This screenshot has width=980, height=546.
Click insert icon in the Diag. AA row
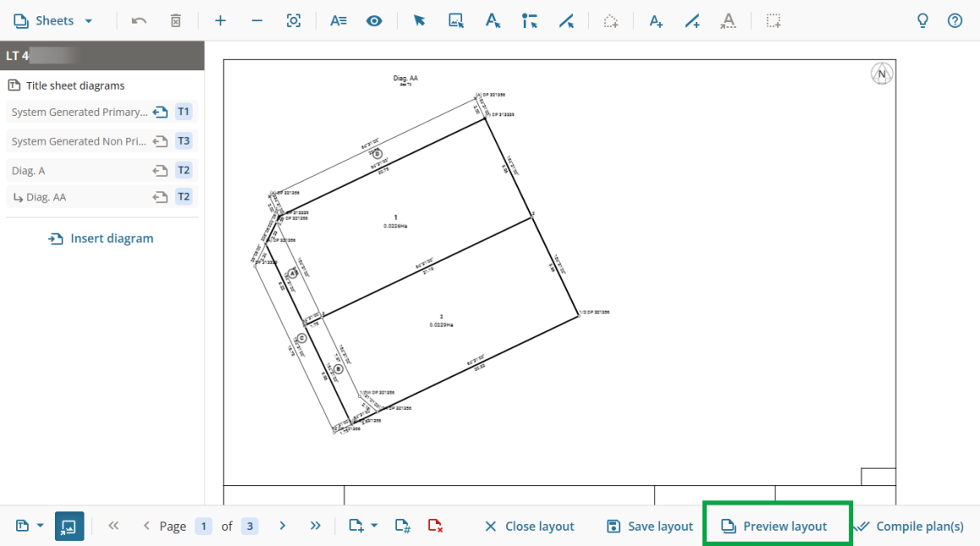161,197
